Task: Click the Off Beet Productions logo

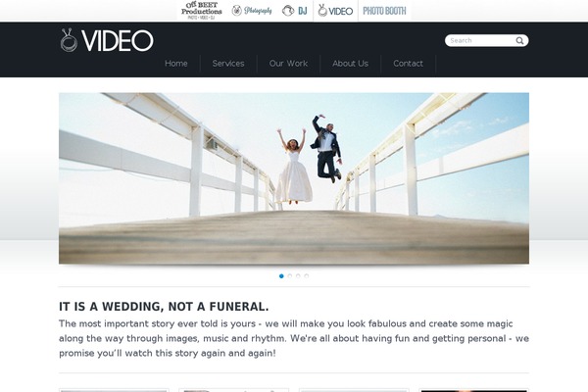Action: pos(201,11)
